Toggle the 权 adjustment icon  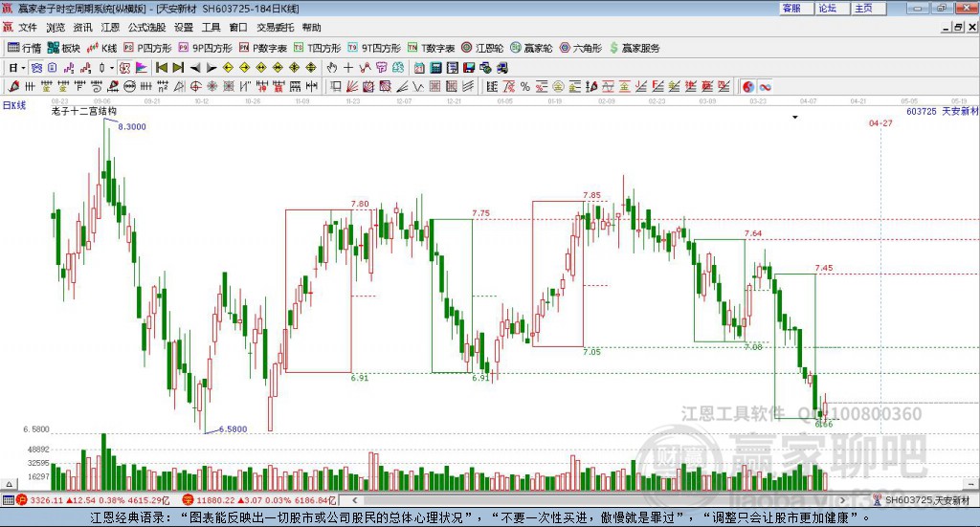[x=124, y=68]
